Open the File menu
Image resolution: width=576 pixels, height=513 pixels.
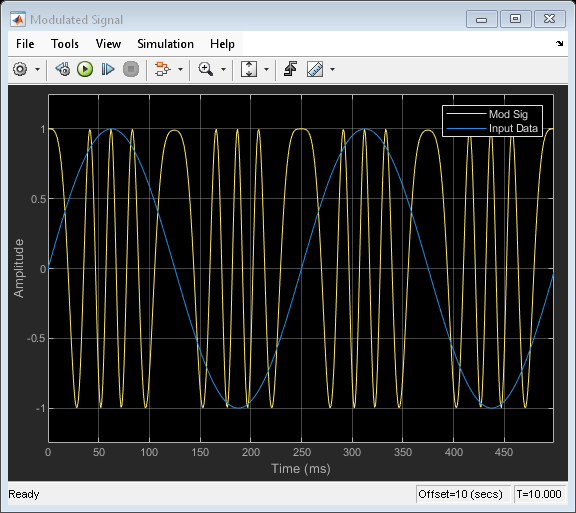[x=25, y=44]
